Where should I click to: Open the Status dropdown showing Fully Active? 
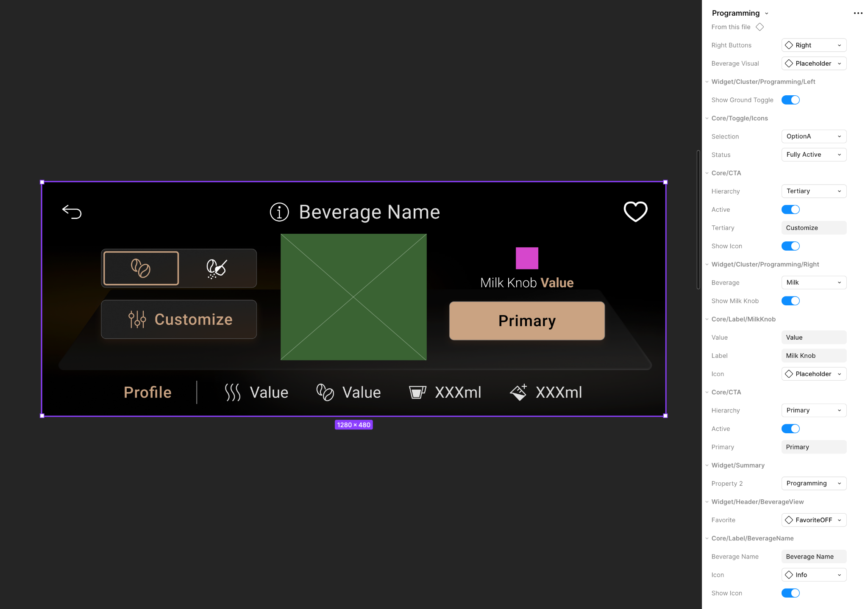point(813,155)
